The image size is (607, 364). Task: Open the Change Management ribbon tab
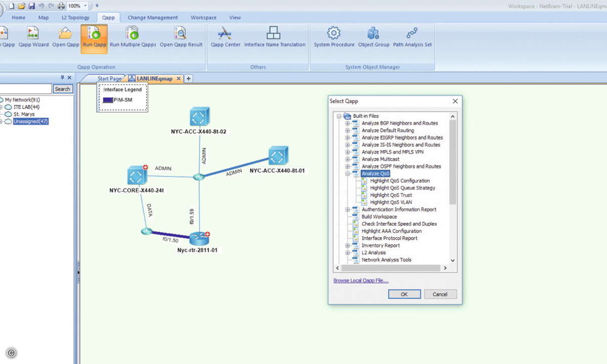coord(153,17)
